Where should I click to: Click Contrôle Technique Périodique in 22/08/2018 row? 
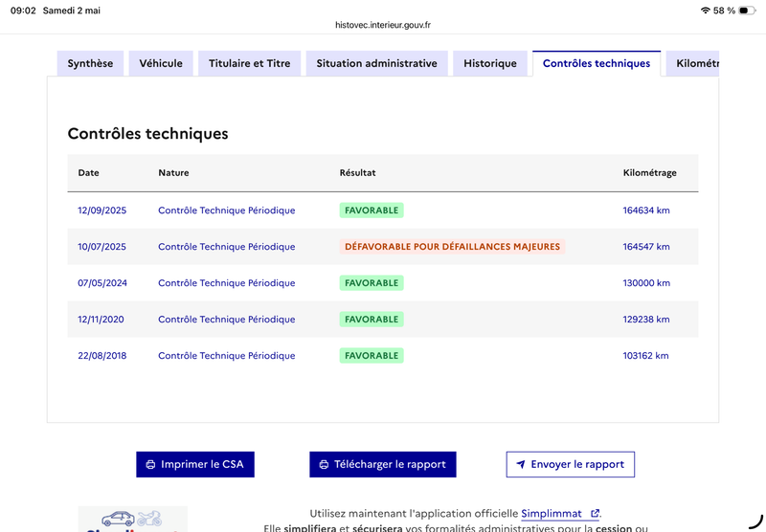point(227,356)
